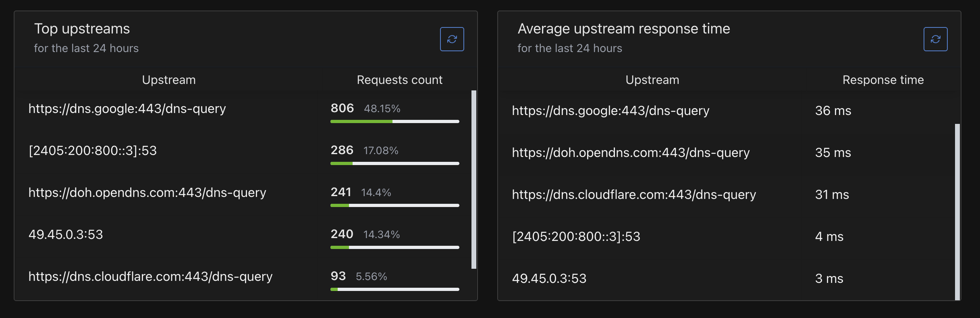Select 49.45.0.3:53 row in Top upstreams
980x318 pixels.
coord(66,234)
